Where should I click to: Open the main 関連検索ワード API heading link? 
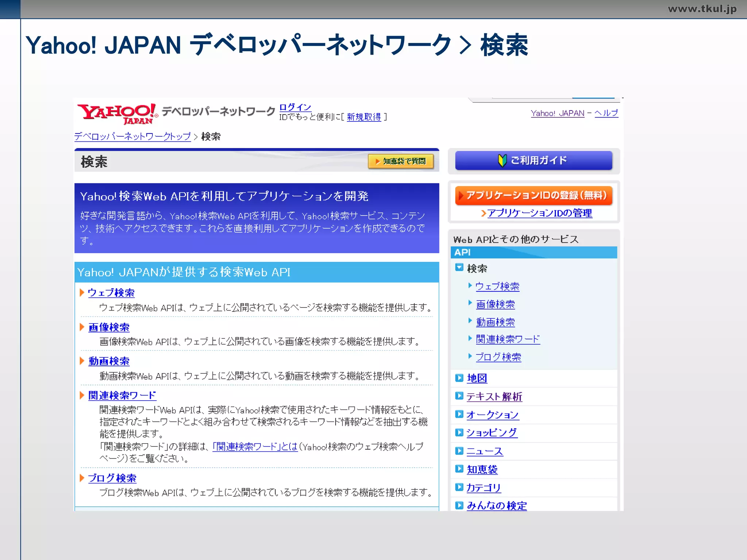tap(122, 396)
